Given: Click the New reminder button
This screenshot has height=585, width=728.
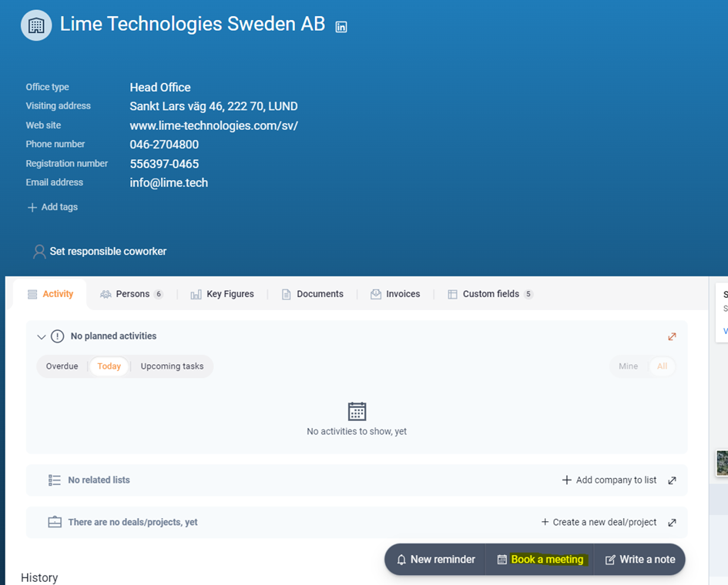Looking at the screenshot, I should coord(435,560).
